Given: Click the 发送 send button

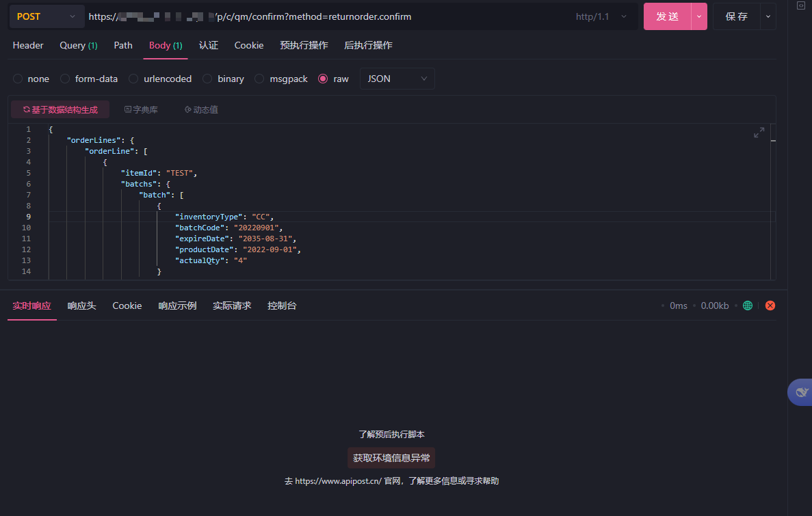Looking at the screenshot, I should pos(667,16).
